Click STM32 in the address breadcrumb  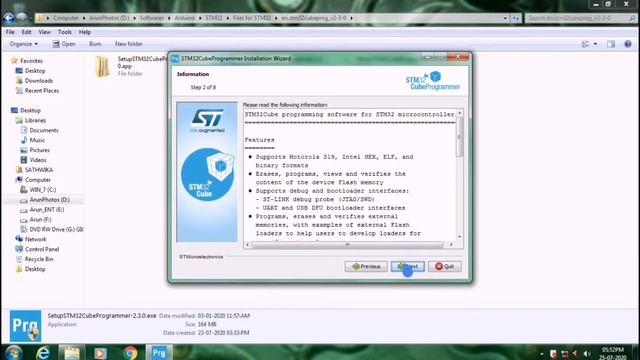coord(214,18)
